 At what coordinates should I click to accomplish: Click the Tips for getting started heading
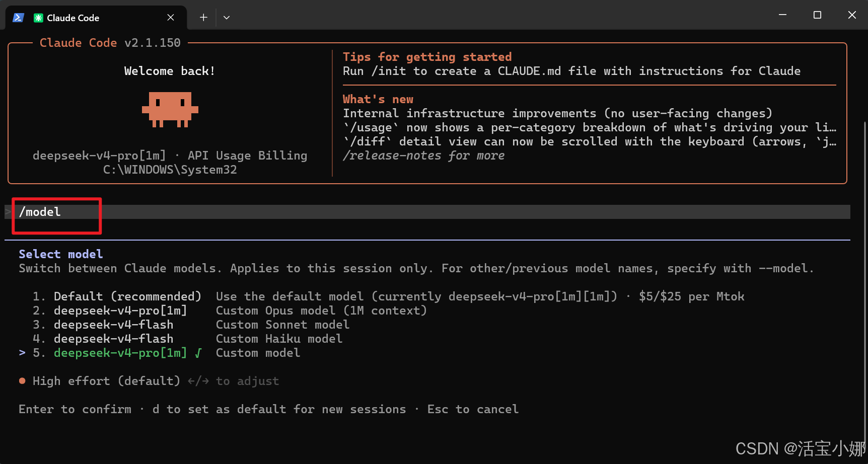pos(427,57)
